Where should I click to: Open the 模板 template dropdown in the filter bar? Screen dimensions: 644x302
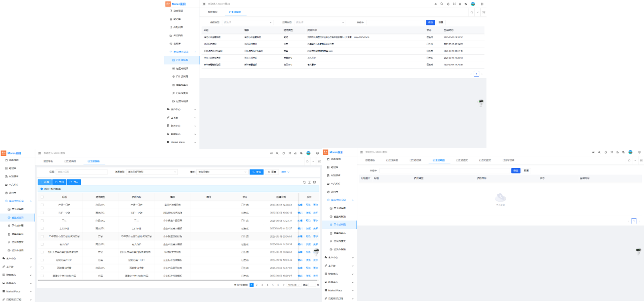pyautogui.click(x=222, y=172)
